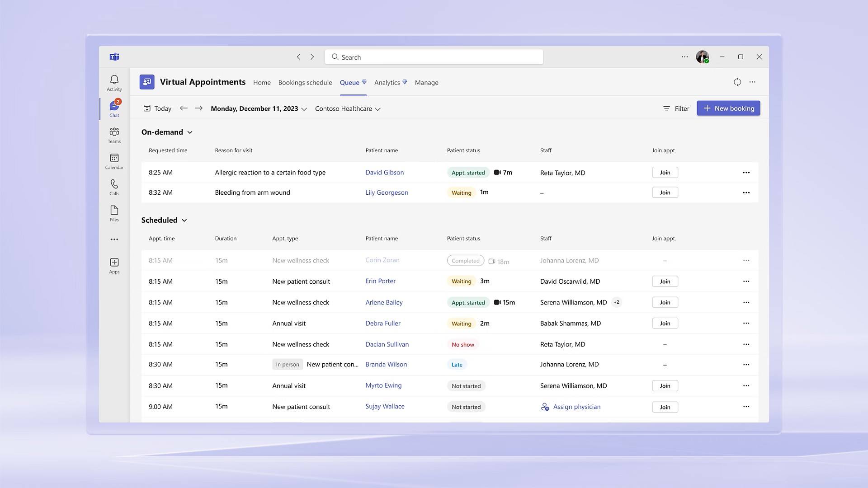Click in the Search box
Image resolution: width=868 pixels, height=488 pixels.
pos(434,57)
